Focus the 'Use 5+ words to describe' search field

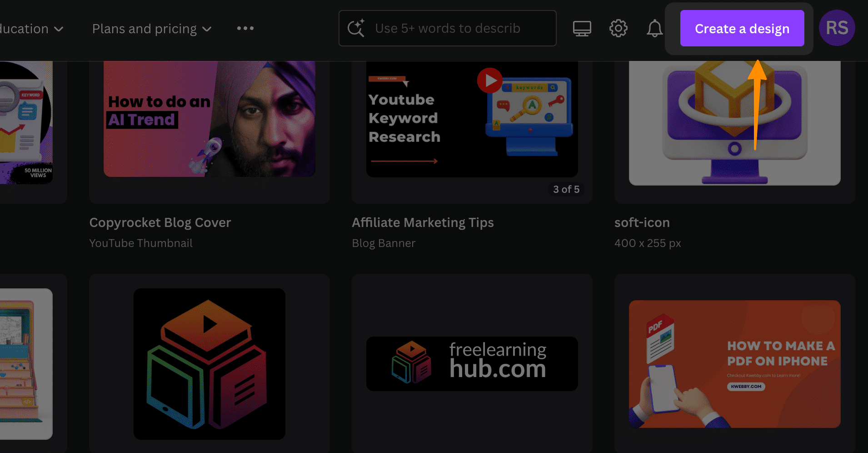[x=448, y=28]
